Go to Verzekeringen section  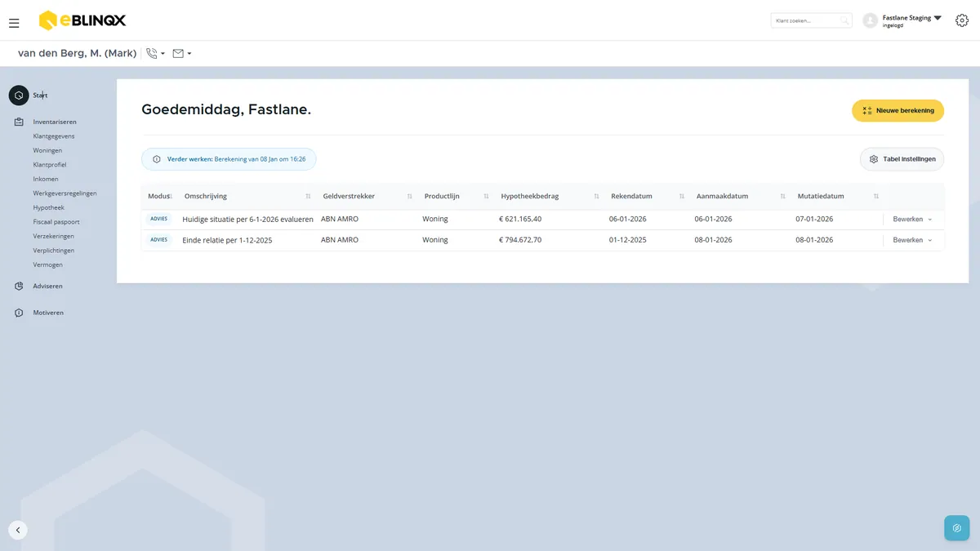pos(53,236)
